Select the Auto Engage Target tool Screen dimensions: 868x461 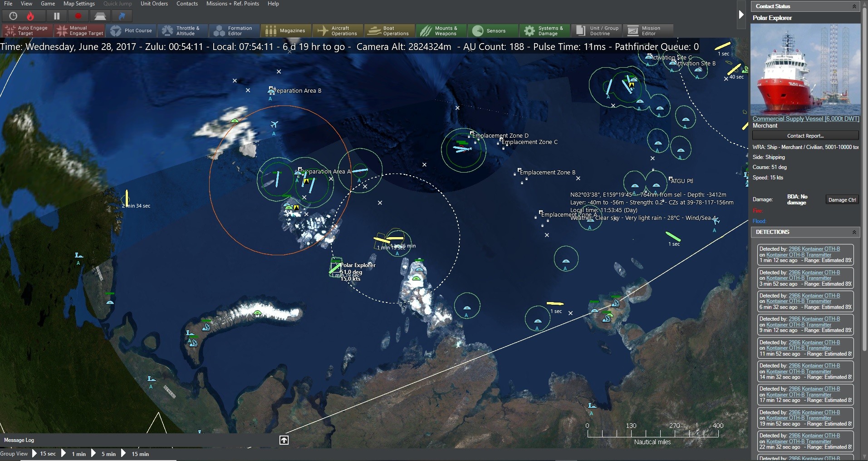[x=26, y=30]
